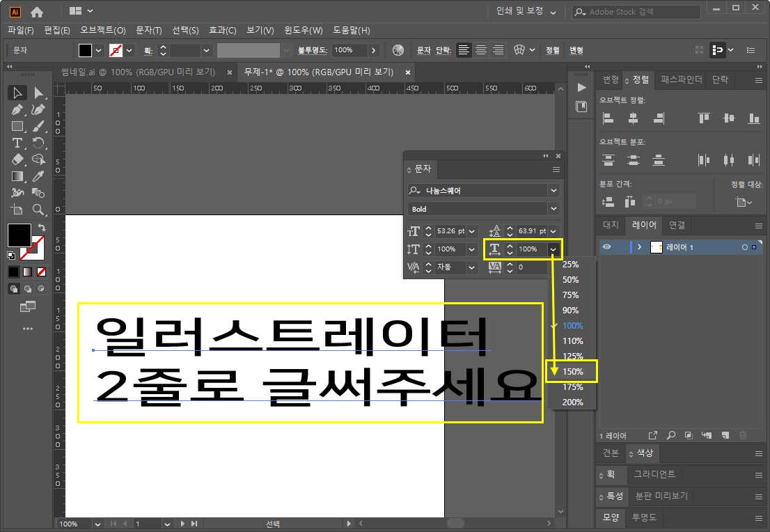Click Adobe Stock search field

point(636,12)
